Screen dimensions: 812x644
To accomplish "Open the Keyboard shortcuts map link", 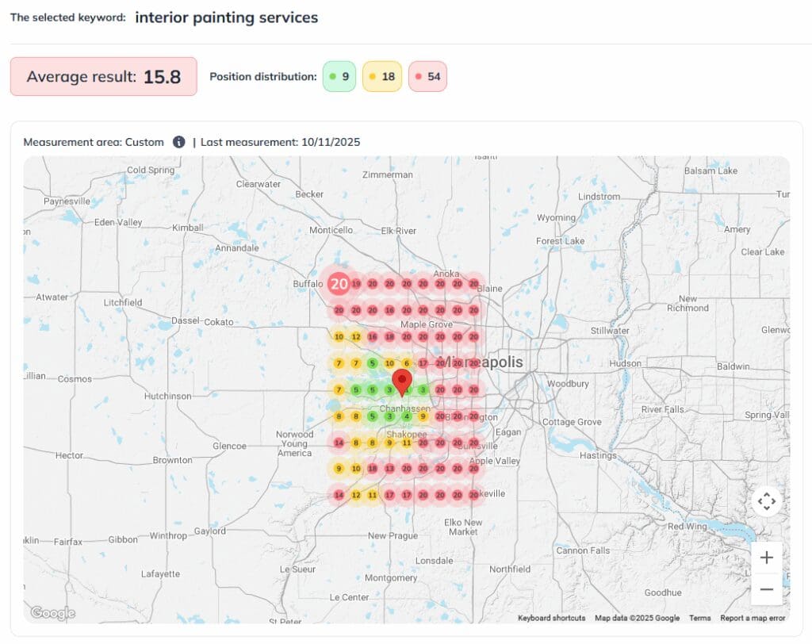I will (x=551, y=619).
